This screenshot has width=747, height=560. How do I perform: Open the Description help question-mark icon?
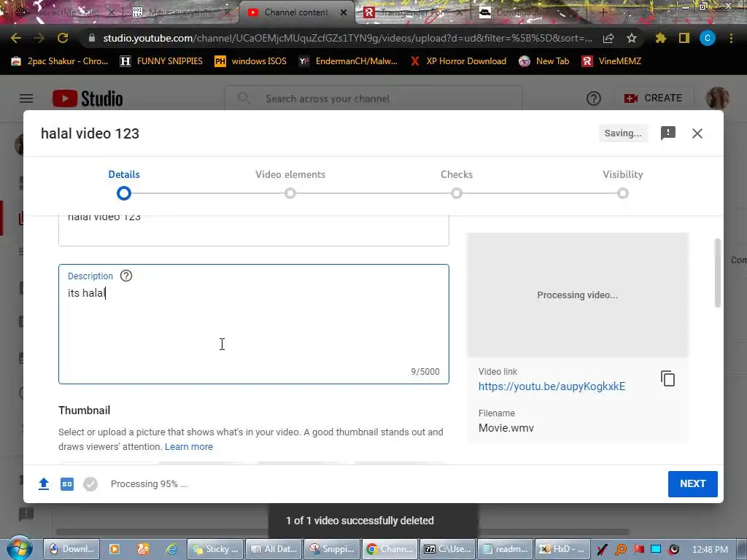tap(125, 276)
